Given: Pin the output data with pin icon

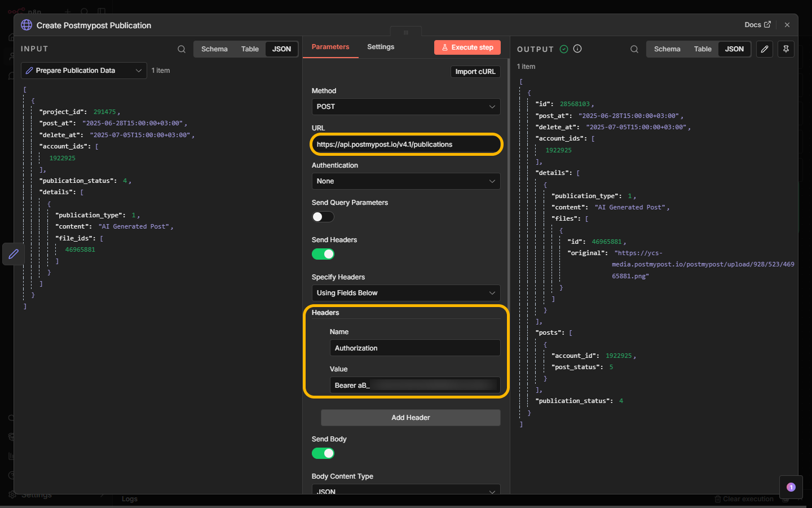Looking at the screenshot, I should [786, 49].
